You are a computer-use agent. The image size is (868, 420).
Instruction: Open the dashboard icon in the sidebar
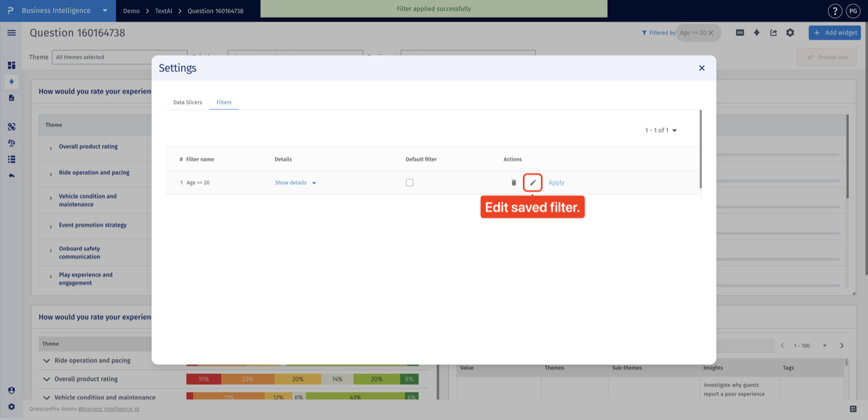12,65
